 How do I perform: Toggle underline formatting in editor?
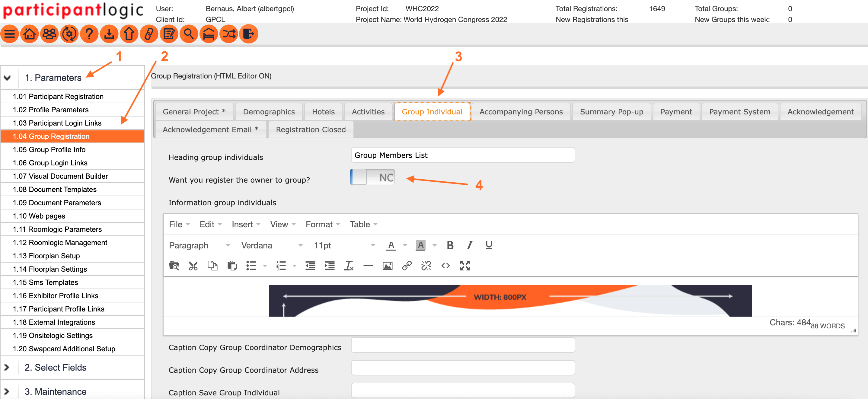489,245
